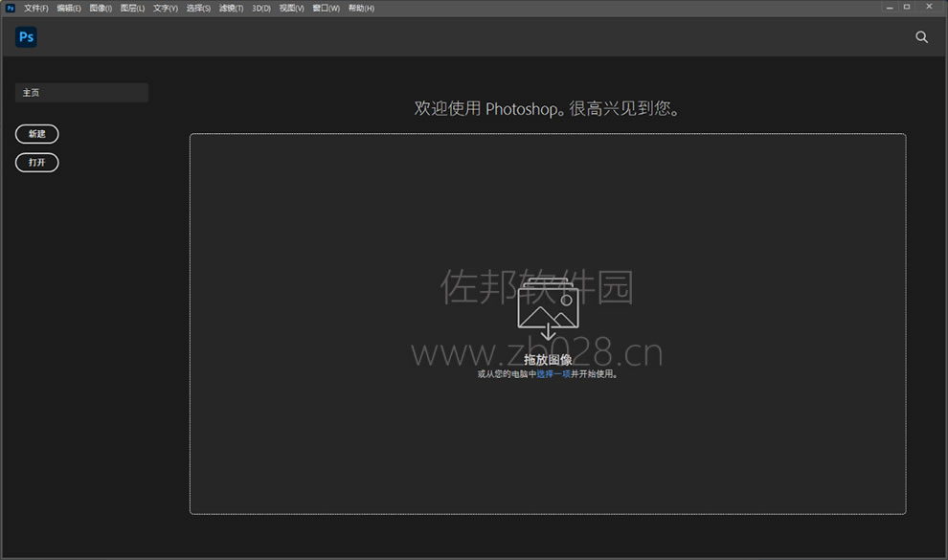Open the 编辑(E) menu

point(69,8)
